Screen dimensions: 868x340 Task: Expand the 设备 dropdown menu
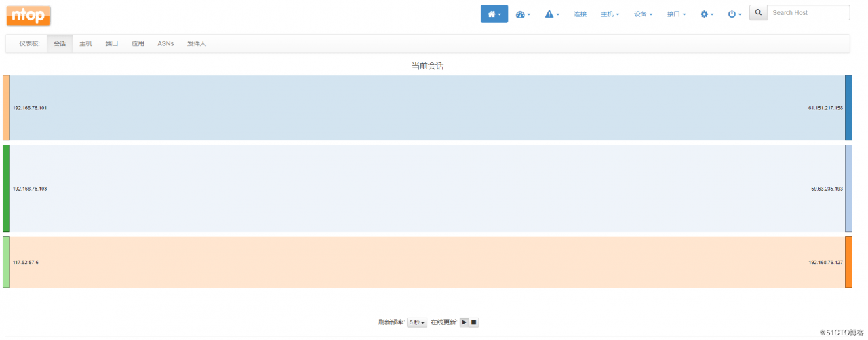[x=643, y=14]
